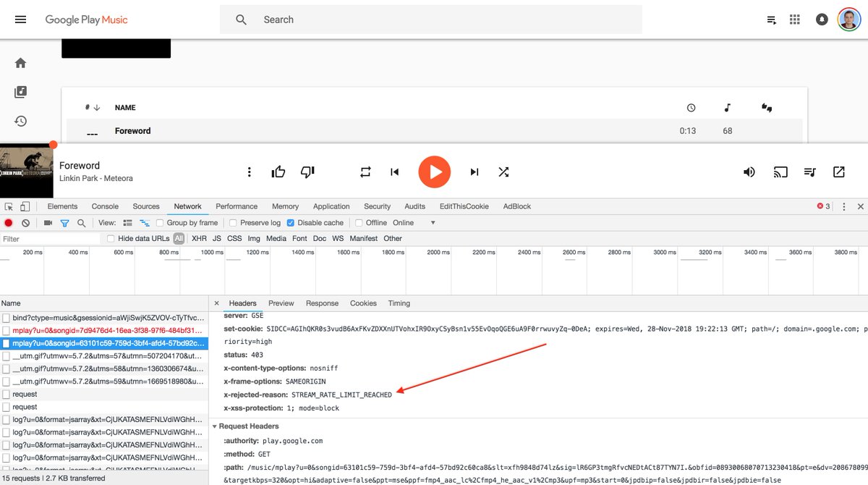Image resolution: width=868 pixels, height=485 pixels.
Task: Open Recents history in the sidebar
Action: pos(20,121)
